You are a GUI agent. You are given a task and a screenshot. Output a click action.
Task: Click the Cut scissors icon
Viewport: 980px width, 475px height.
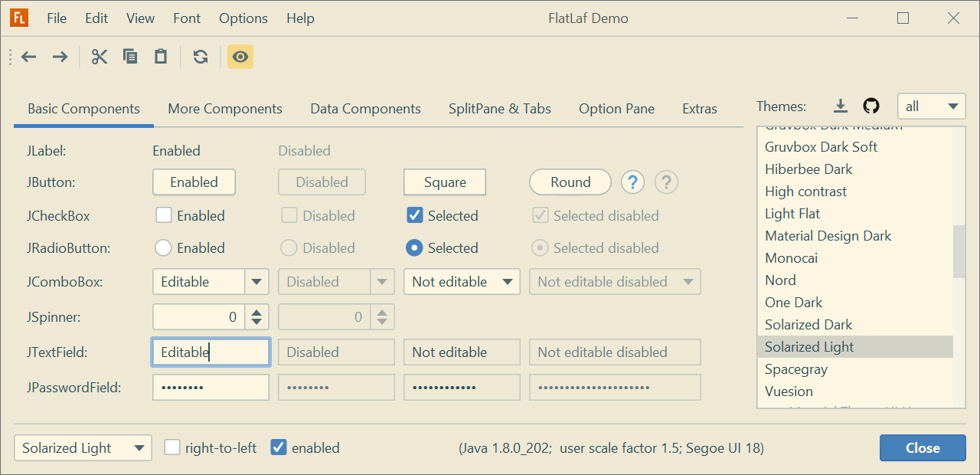click(100, 57)
